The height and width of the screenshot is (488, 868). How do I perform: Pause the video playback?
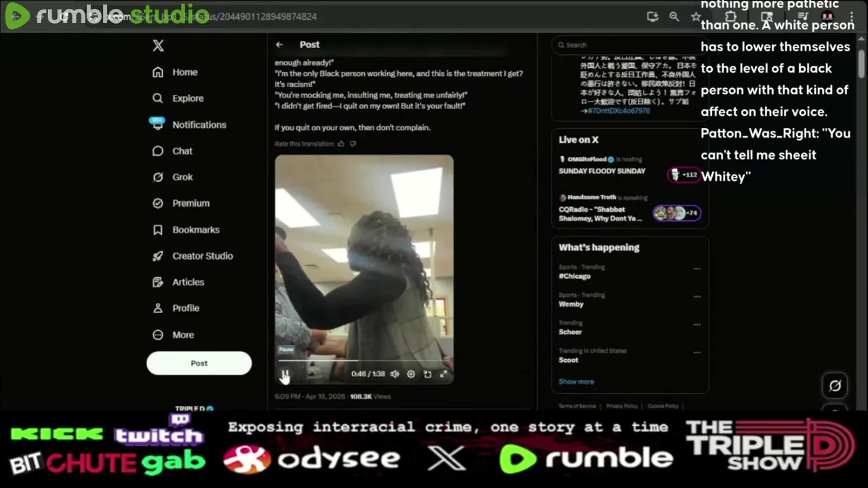click(x=285, y=374)
